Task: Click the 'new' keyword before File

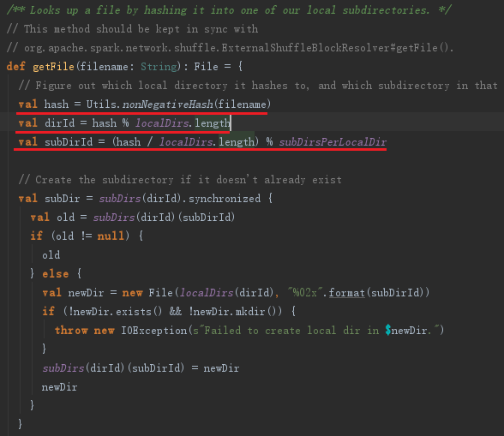Action: point(132,293)
